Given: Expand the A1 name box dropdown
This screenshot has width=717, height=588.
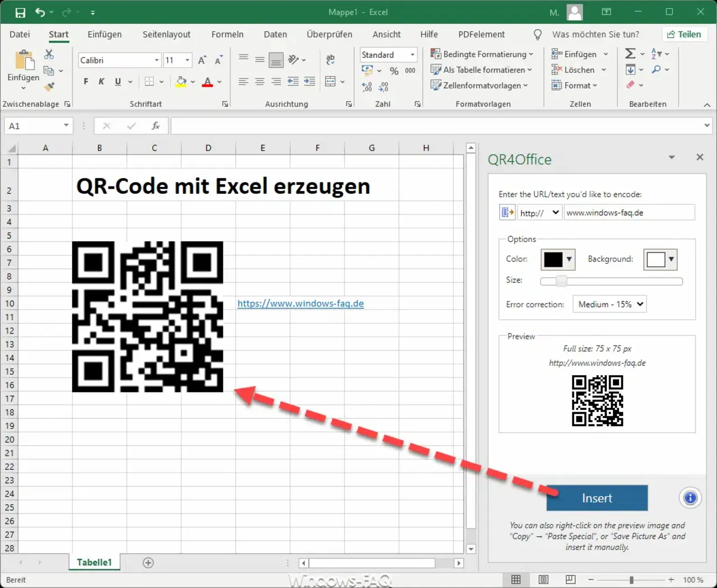Looking at the screenshot, I should tap(66, 125).
